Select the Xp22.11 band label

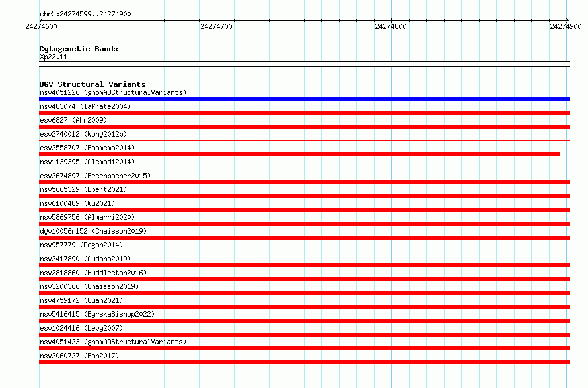[x=54, y=57]
